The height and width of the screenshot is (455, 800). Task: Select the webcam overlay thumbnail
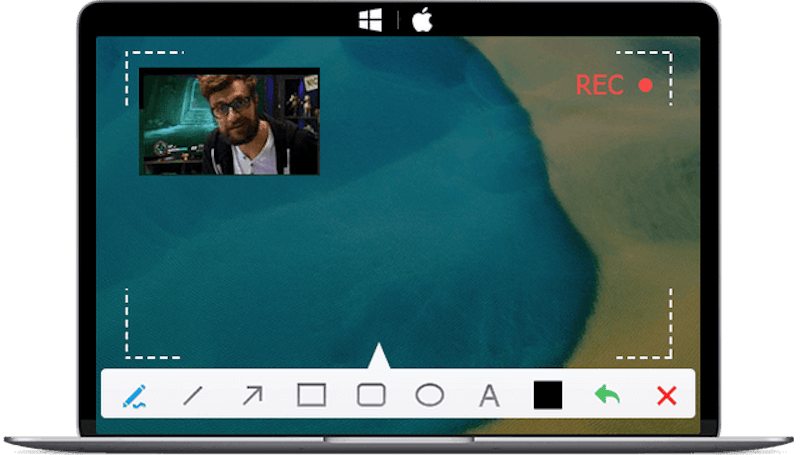tap(230, 121)
